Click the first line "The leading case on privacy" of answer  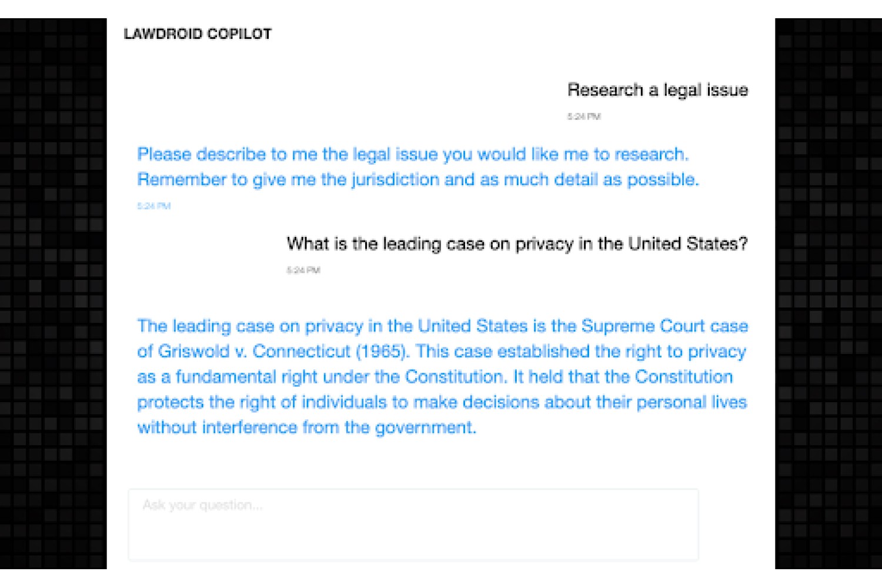click(443, 326)
